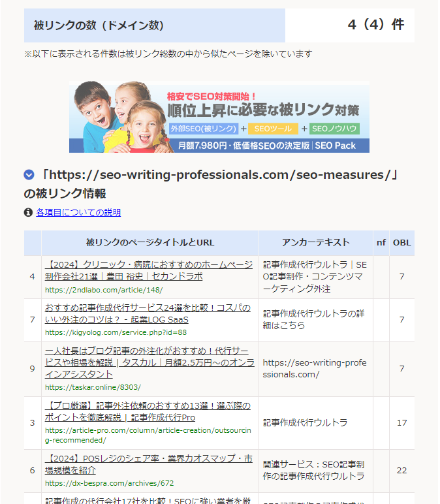The image size is (440, 504).
Task: Click the アンカーテキスト column header
Action: pyautogui.click(x=316, y=243)
